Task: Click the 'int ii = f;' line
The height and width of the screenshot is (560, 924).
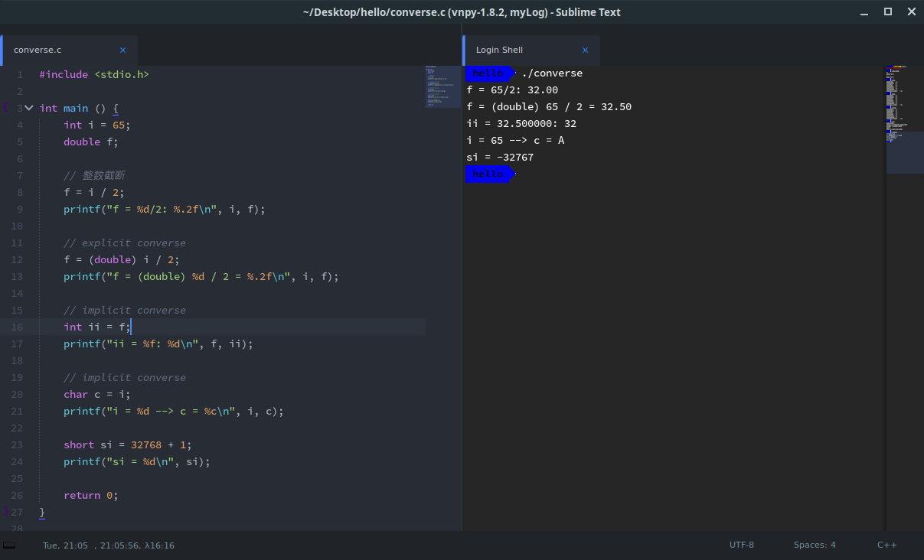Action: tap(97, 327)
